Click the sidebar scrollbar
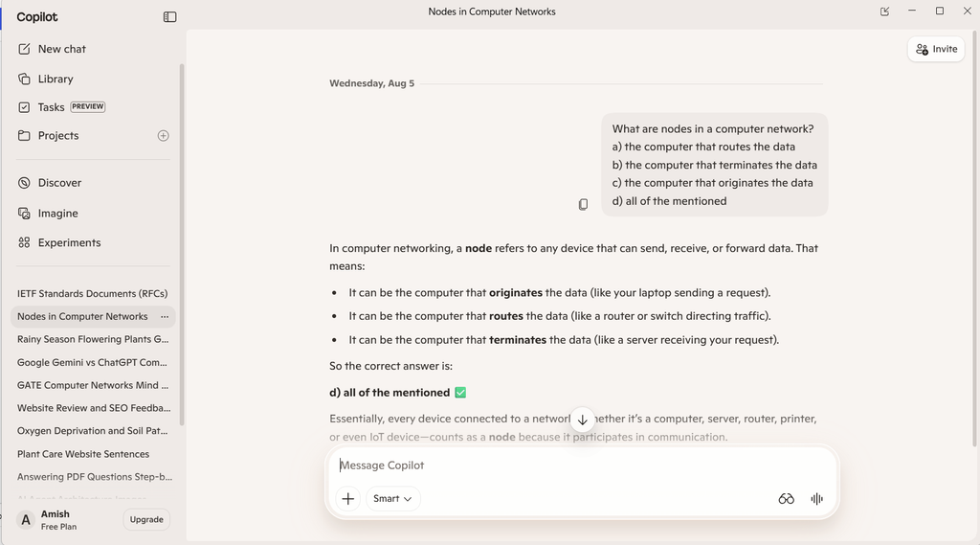This screenshot has height=545, width=980. click(x=182, y=244)
